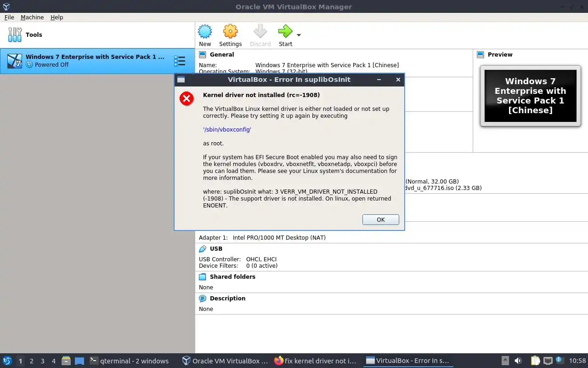Click 'USB Controller: OHCI, EHCI' text
Screen dimensions: 588x368
click(237, 259)
